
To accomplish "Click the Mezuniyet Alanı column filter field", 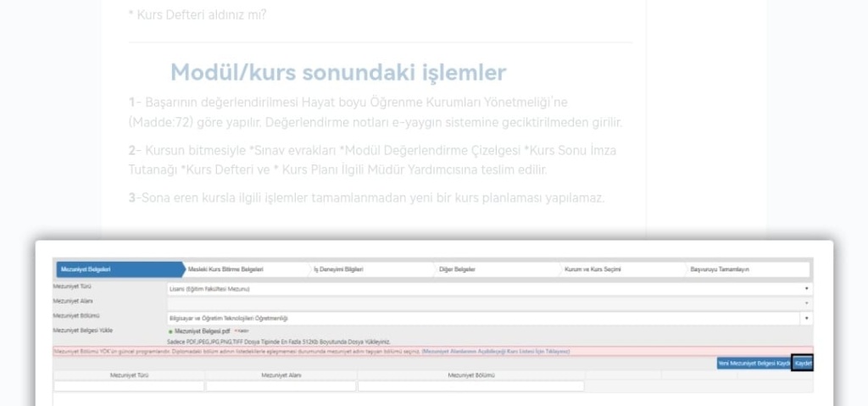I will (281, 387).
